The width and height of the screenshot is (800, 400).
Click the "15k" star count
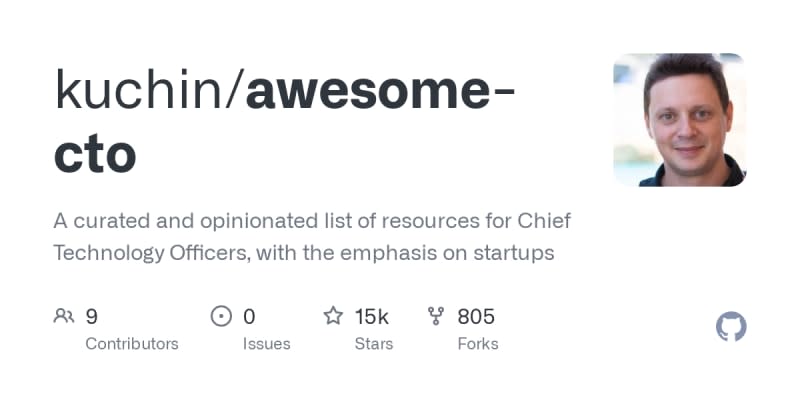pos(371,317)
